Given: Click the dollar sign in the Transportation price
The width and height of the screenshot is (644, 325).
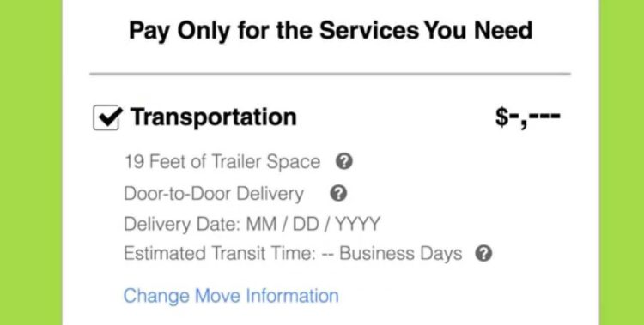Looking at the screenshot, I should pyautogui.click(x=502, y=117).
